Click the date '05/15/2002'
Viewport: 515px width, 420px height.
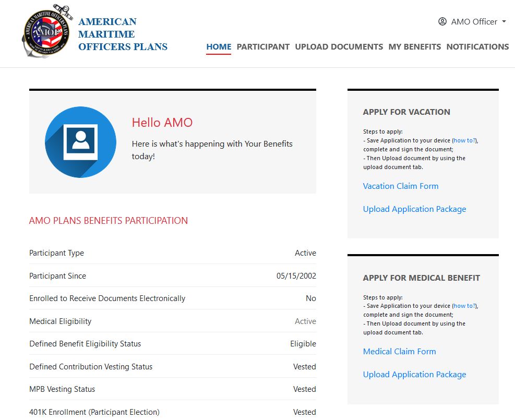pyautogui.click(x=296, y=276)
